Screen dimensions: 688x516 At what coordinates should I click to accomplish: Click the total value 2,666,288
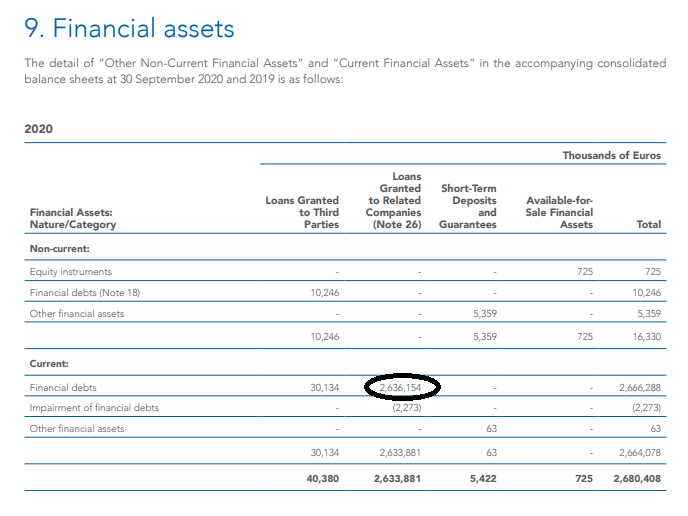pyautogui.click(x=640, y=387)
